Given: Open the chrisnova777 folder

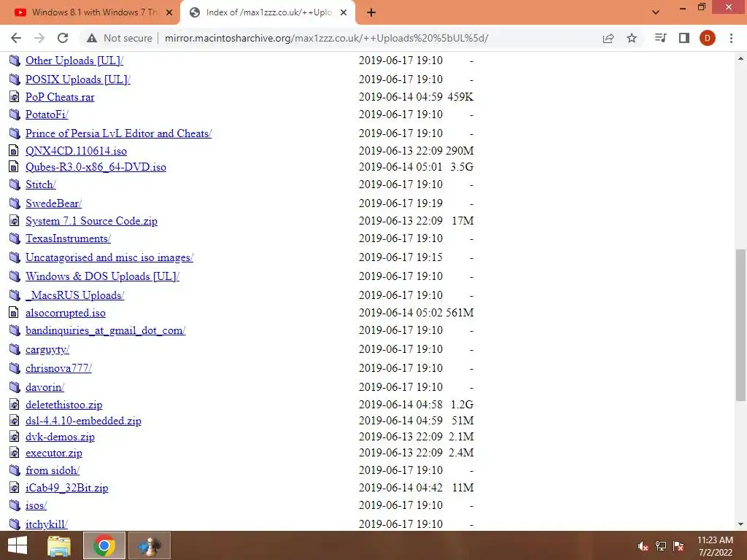Looking at the screenshot, I should click(58, 368).
